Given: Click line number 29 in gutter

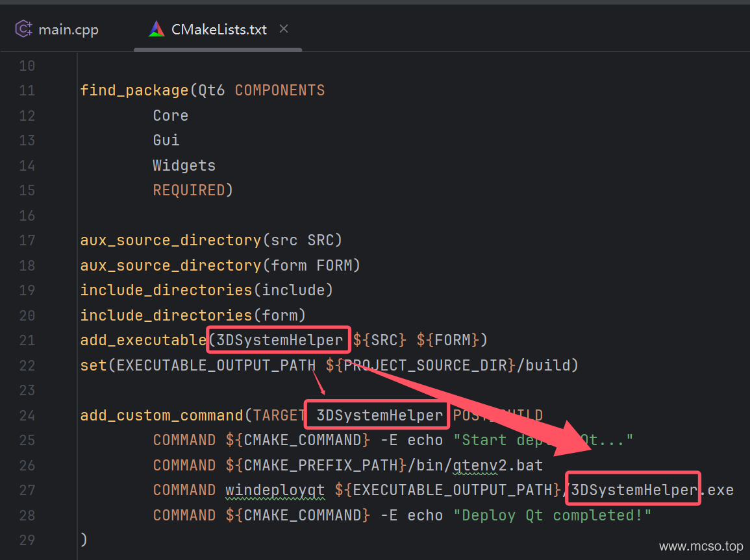Looking at the screenshot, I should (27, 541).
